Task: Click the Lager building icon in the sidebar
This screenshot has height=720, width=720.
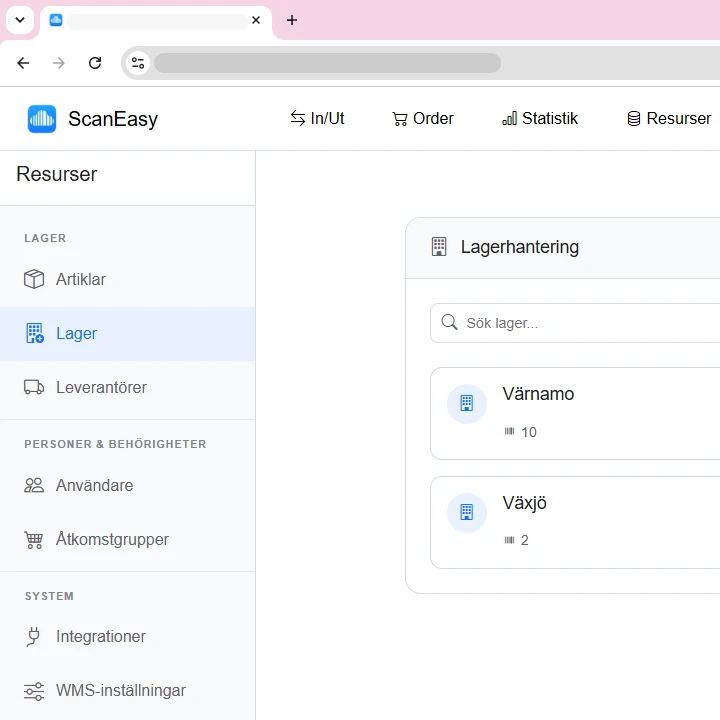Action: pyautogui.click(x=35, y=333)
